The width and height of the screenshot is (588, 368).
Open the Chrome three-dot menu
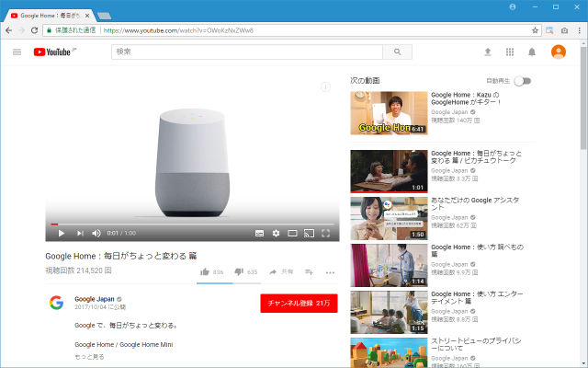(x=580, y=30)
